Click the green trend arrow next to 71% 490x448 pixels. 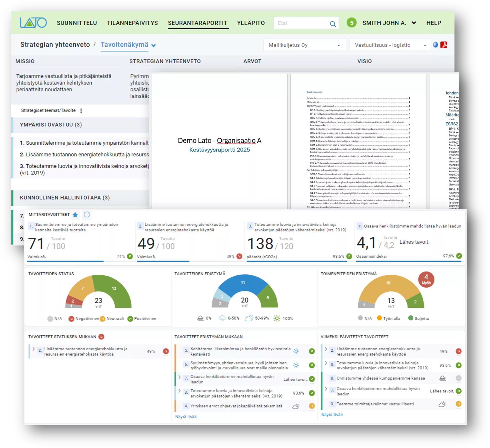[130, 257]
